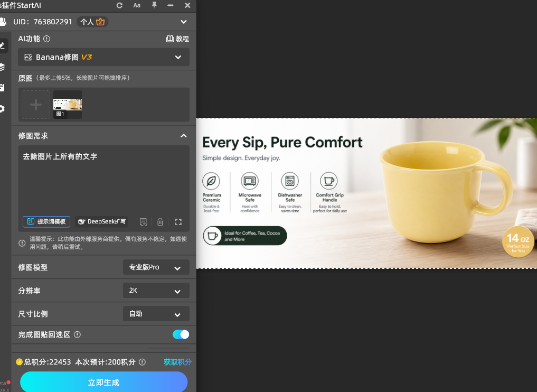Screen dimensions: 537x392
Task: Open the 教程 tutorial link
Action: tap(177, 39)
